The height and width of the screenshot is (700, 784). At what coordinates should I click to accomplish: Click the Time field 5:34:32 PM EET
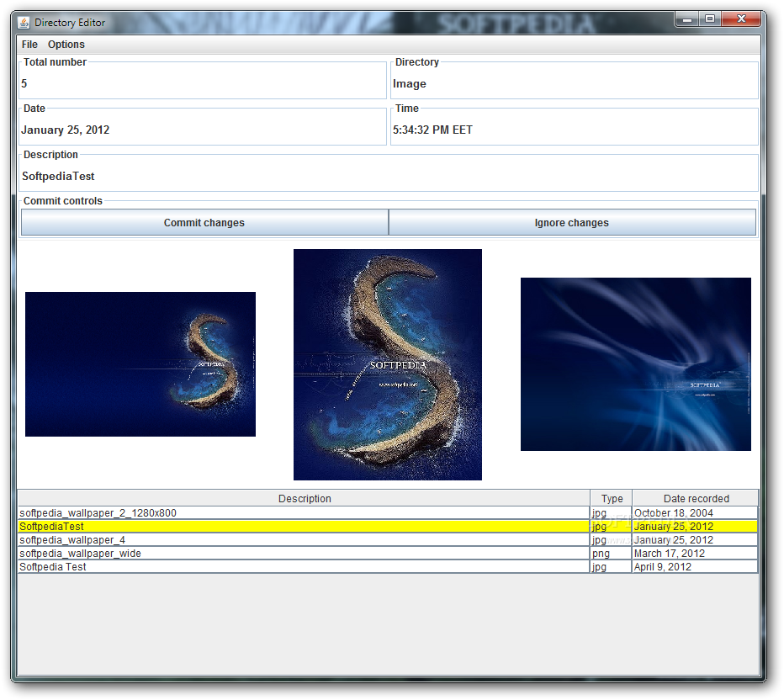(x=574, y=130)
